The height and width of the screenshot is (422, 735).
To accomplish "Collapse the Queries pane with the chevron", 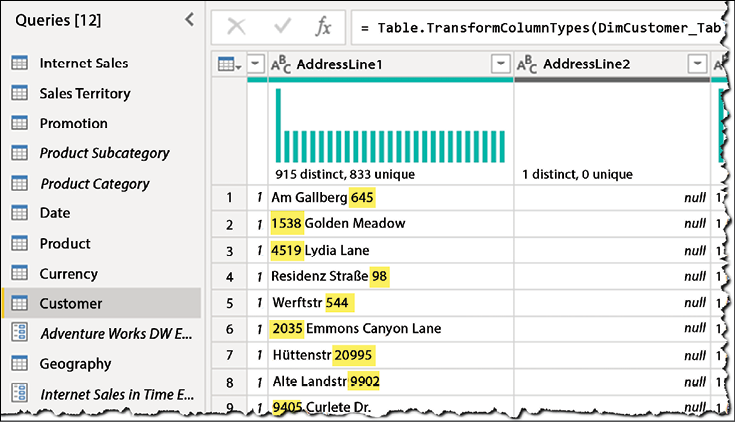I will (189, 19).
